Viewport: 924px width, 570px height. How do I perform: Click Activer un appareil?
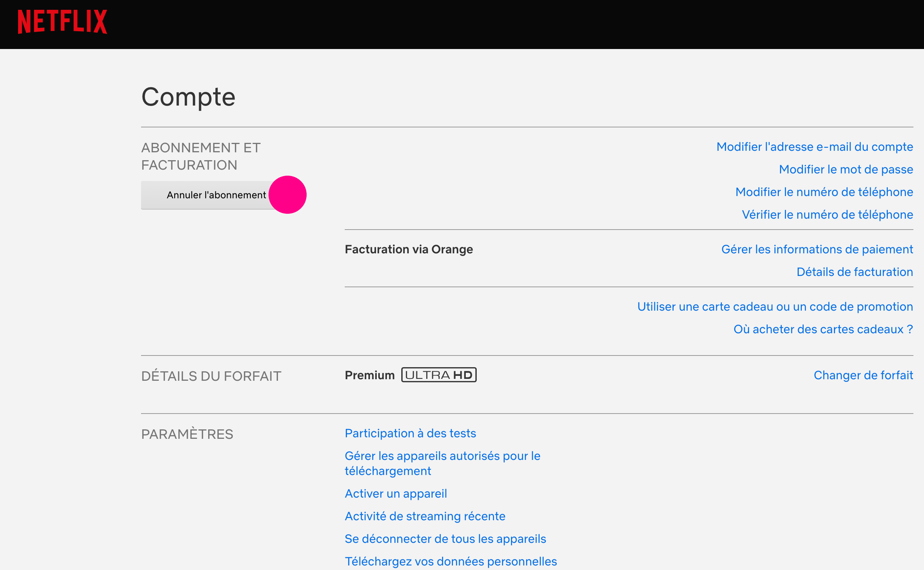(396, 493)
